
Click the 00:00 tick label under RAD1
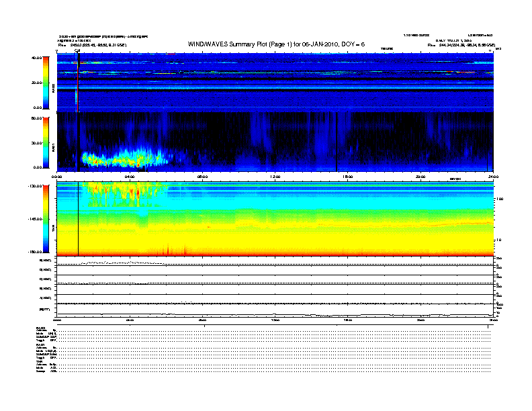[x=56, y=177]
